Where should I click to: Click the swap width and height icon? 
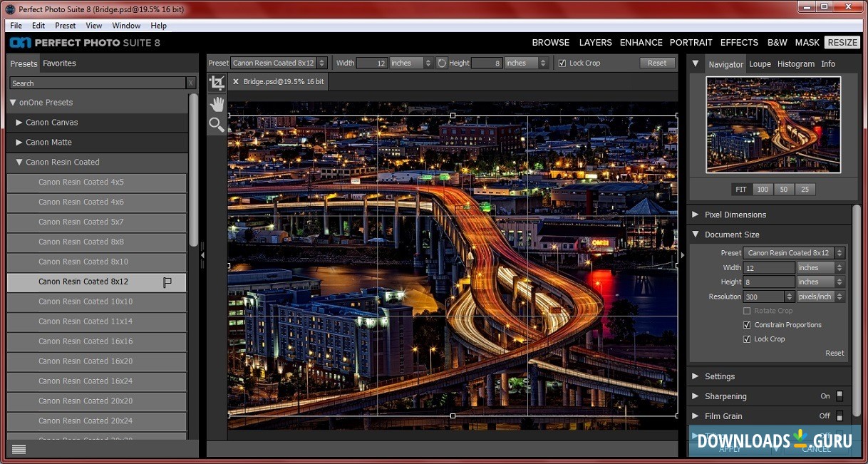(x=442, y=63)
